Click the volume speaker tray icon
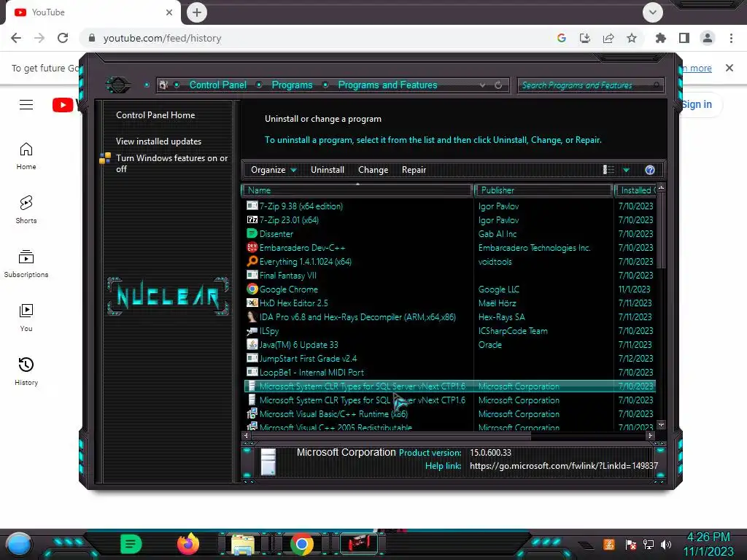The width and height of the screenshot is (747, 560). [666, 545]
